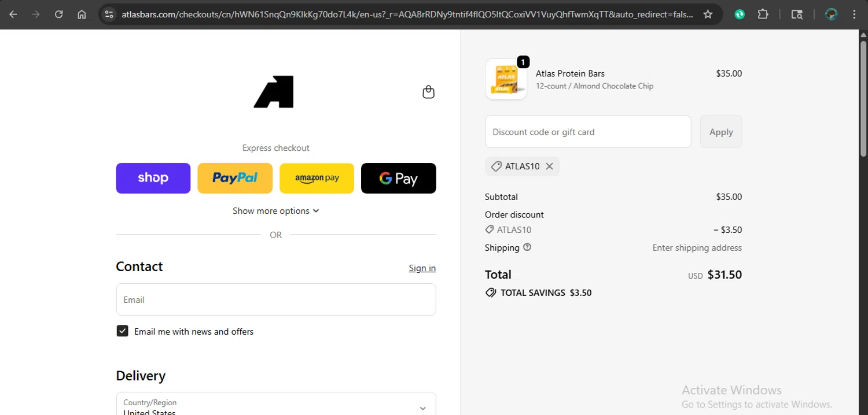
Task: Open browser home page
Action: 82,14
